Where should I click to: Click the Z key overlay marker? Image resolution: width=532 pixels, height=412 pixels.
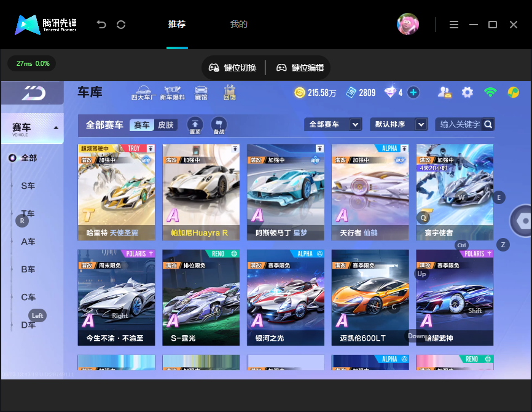[503, 245]
